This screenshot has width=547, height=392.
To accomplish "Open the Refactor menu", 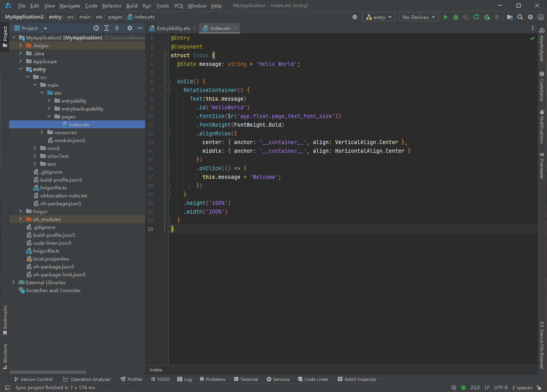I will 112,6.
